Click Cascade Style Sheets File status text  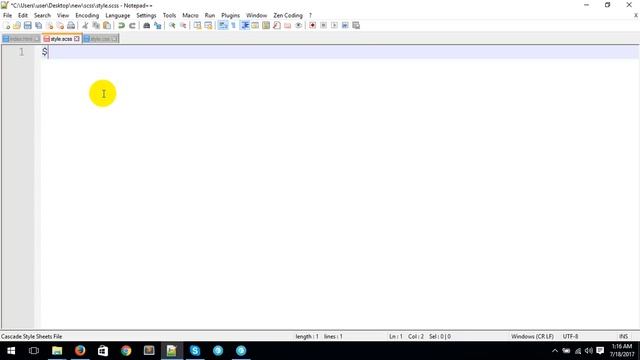(31, 336)
